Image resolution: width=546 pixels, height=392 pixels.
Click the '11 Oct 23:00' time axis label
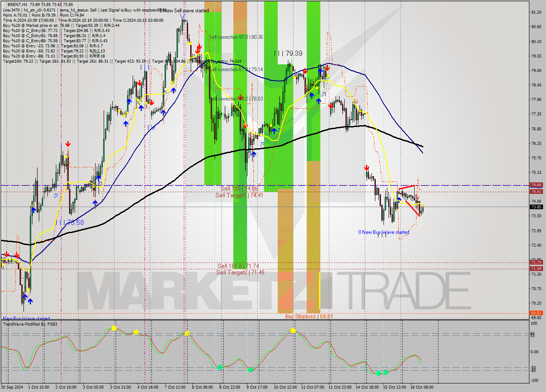[340, 387]
